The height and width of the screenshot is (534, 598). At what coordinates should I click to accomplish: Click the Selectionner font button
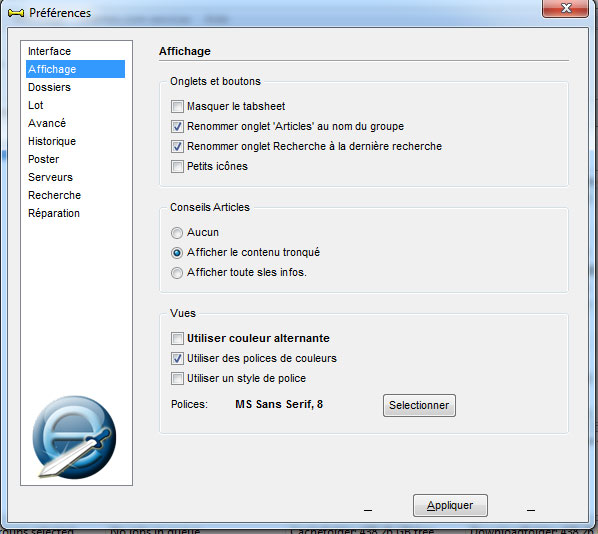(x=419, y=405)
